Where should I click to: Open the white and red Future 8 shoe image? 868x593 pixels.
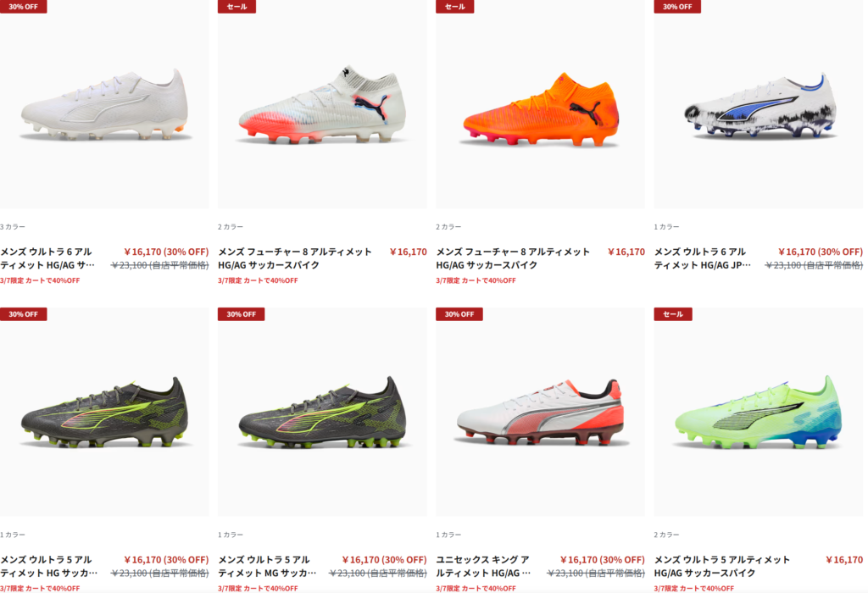coord(322,104)
